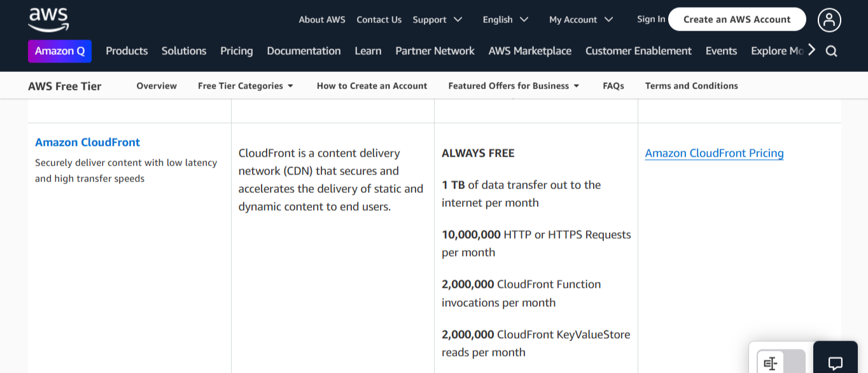Click the Sign In link

[651, 19]
